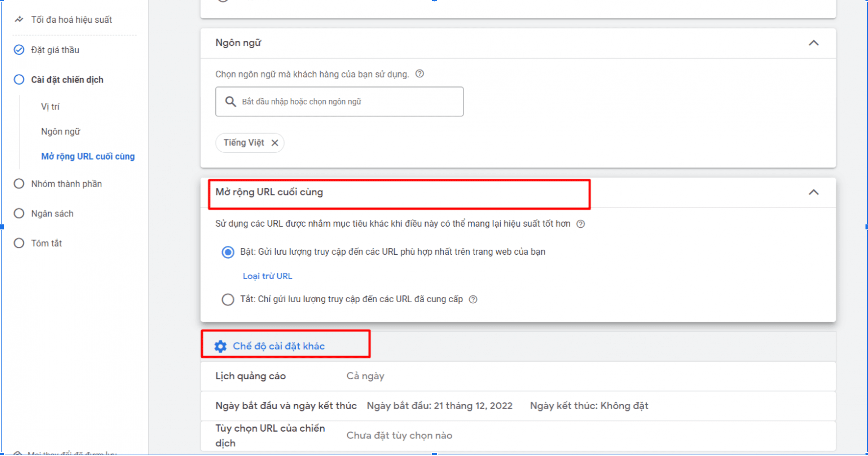Click the Ngôn ngữ section heading
This screenshot has width=868, height=456.
[238, 43]
